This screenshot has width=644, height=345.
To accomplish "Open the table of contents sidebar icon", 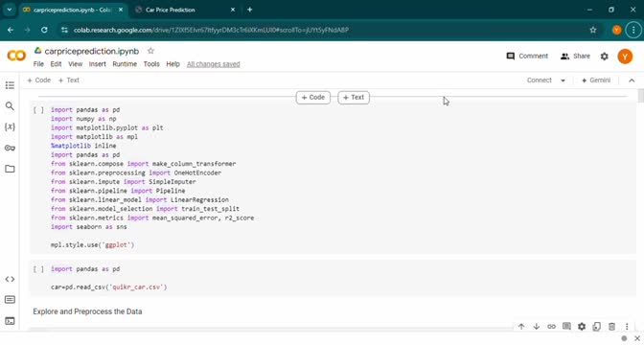I will point(10,85).
